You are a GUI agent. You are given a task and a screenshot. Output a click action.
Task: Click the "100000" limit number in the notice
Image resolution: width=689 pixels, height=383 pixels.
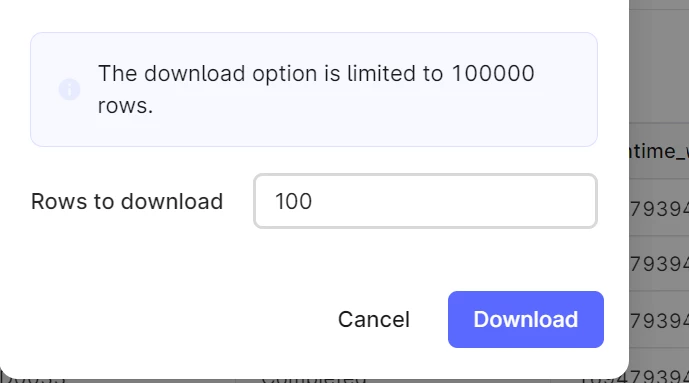tap(493, 73)
